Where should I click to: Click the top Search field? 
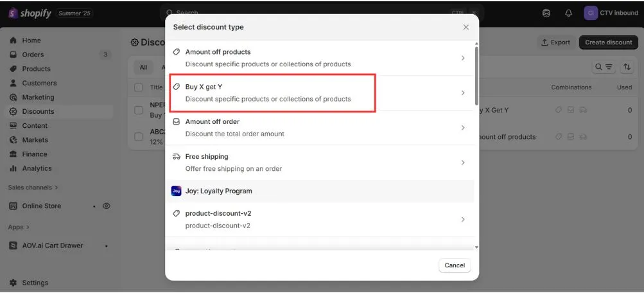pos(322,13)
